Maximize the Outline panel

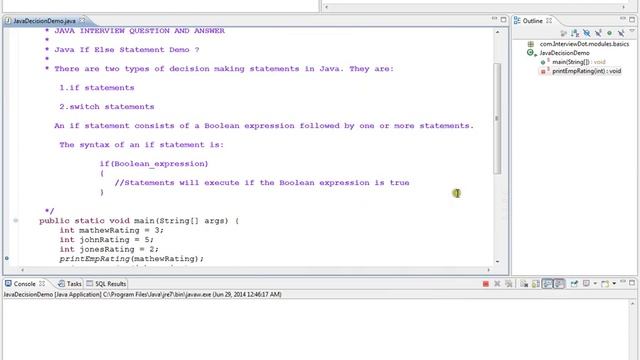click(x=632, y=19)
